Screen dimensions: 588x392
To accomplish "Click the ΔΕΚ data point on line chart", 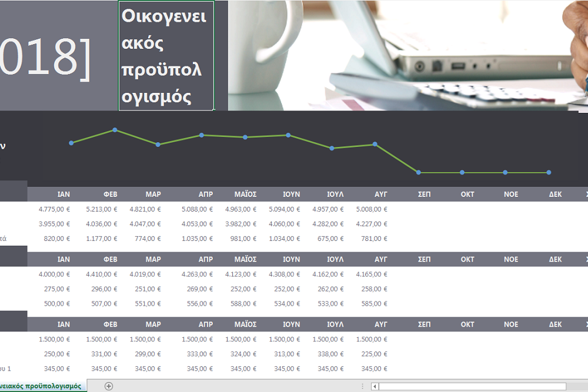I will pyautogui.click(x=549, y=172).
